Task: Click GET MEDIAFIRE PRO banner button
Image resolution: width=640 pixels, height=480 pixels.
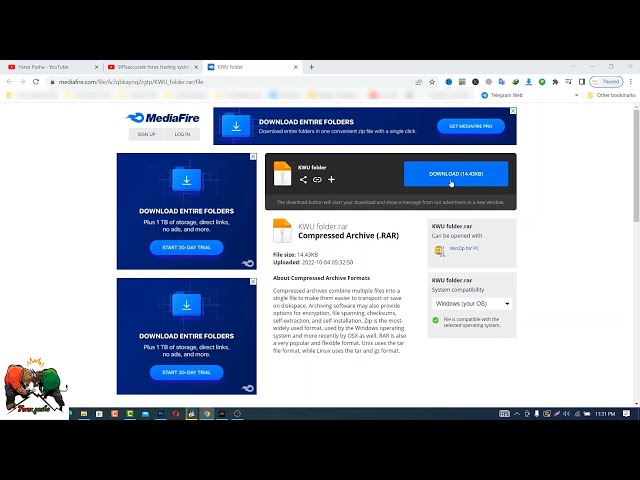Action: (x=469, y=126)
